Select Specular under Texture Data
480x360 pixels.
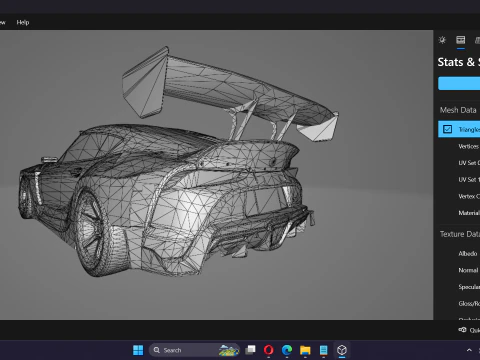click(x=469, y=287)
